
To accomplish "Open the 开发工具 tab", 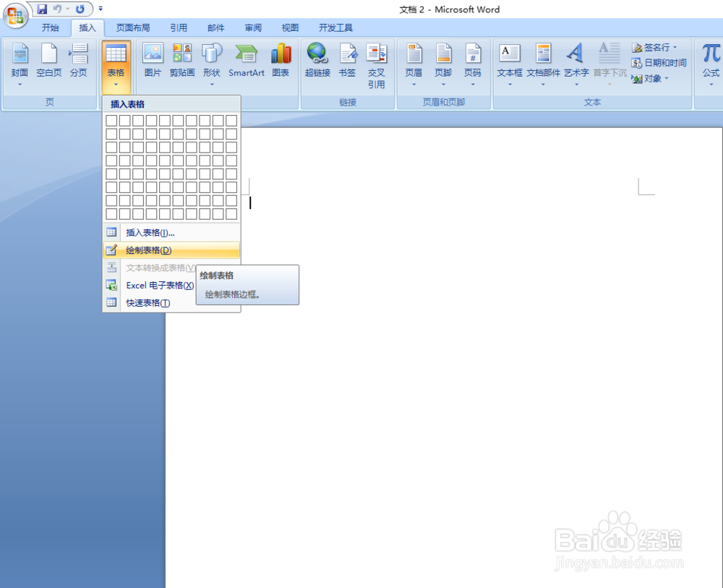I will tap(335, 27).
